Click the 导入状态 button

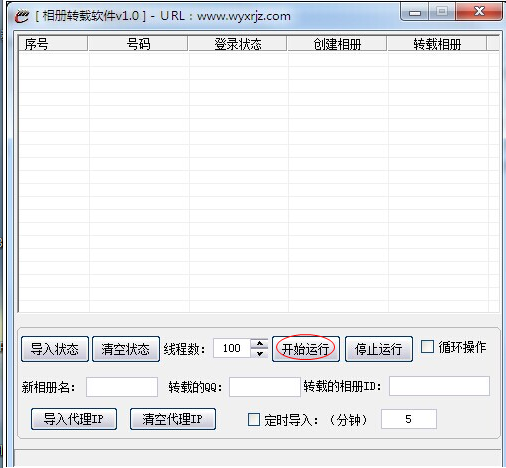pos(55,349)
